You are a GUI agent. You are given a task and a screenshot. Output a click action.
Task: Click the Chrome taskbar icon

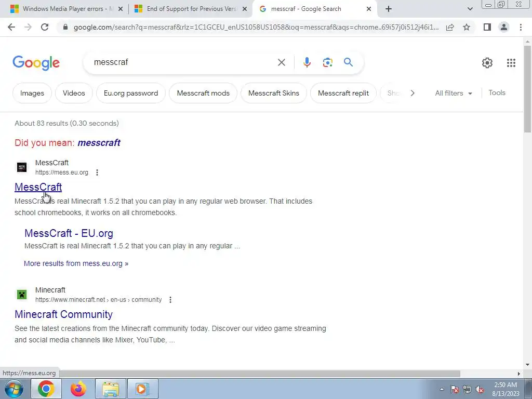point(46,389)
